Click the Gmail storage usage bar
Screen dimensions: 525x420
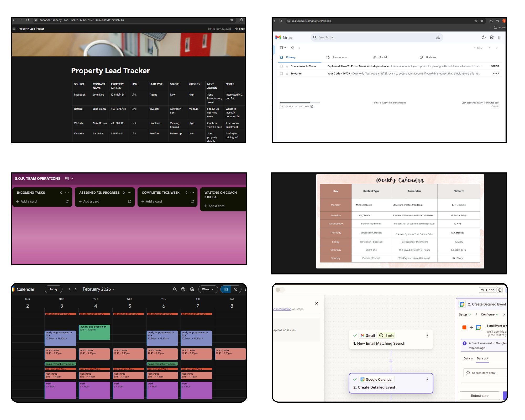300,103
